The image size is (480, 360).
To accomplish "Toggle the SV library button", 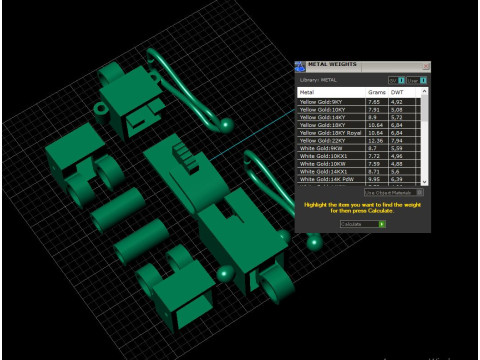I will 396,80.
